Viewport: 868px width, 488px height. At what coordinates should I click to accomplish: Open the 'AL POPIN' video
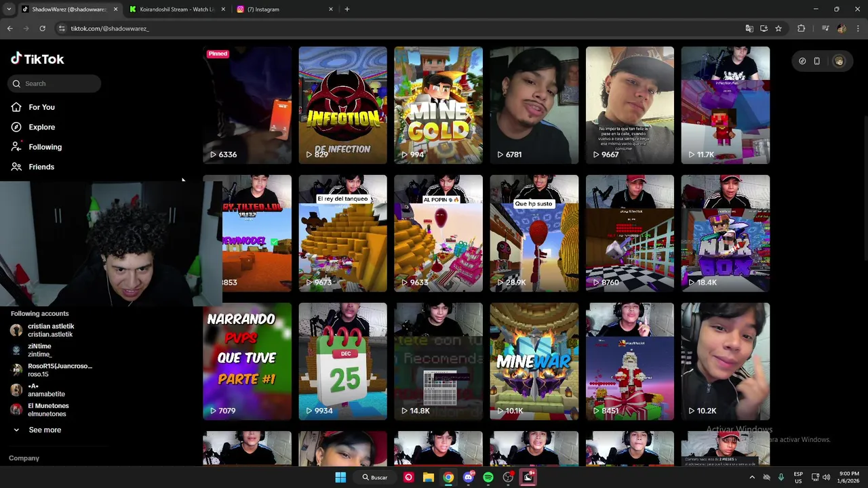pos(438,234)
